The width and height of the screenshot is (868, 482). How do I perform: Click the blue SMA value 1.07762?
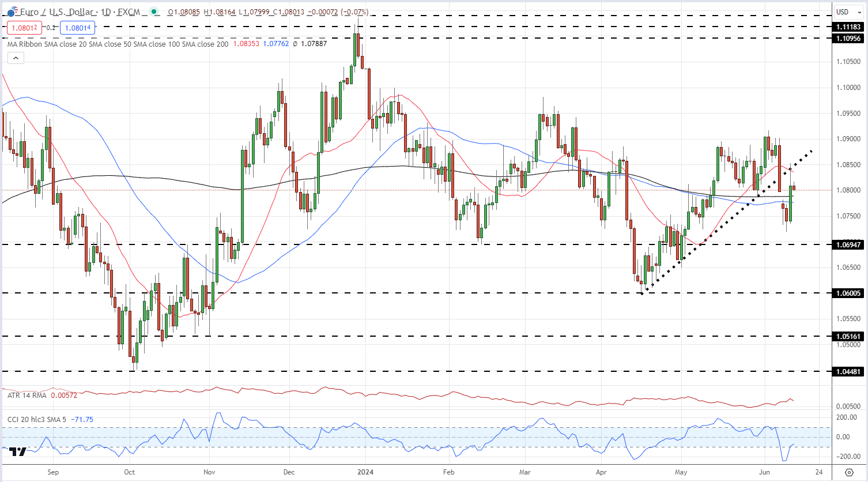click(x=276, y=44)
